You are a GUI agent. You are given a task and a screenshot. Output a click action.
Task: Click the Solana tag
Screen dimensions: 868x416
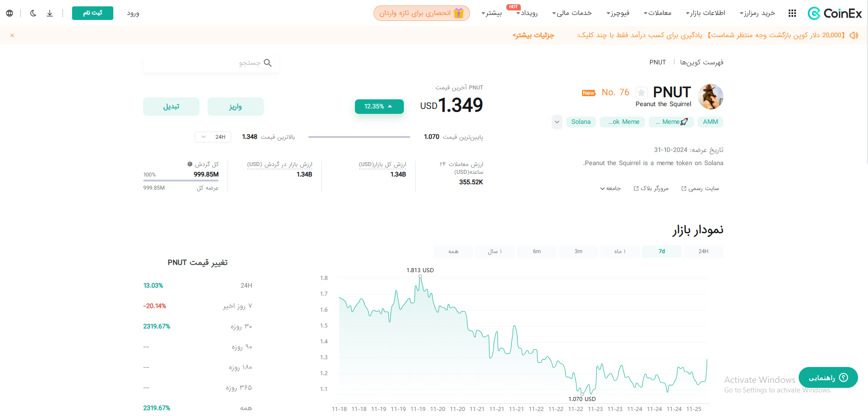[x=581, y=122]
